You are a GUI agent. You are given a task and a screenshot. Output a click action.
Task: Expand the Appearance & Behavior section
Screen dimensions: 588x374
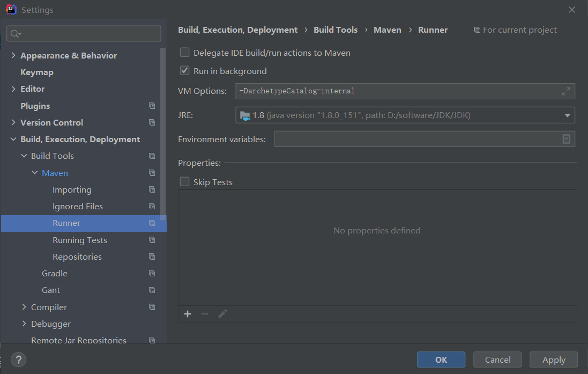[13, 56]
